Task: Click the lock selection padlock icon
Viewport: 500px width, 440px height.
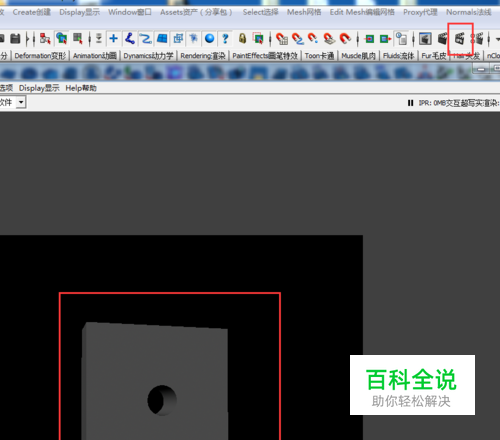Action: (242, 39)
